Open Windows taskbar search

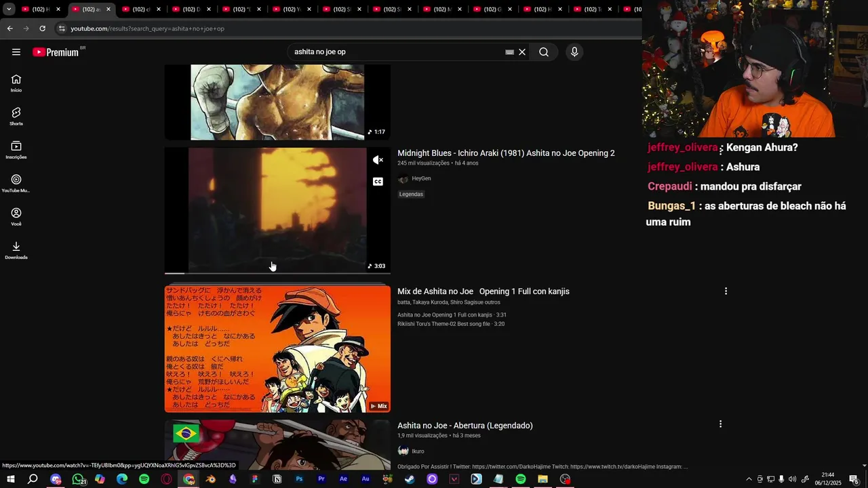click(x=33, y=479)
